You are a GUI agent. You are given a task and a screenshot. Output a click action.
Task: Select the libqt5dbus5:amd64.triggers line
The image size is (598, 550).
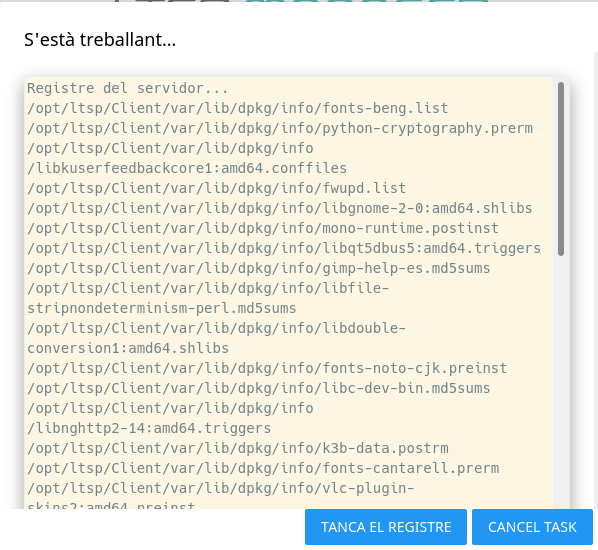pyautogui.click(x=284, y=248)
